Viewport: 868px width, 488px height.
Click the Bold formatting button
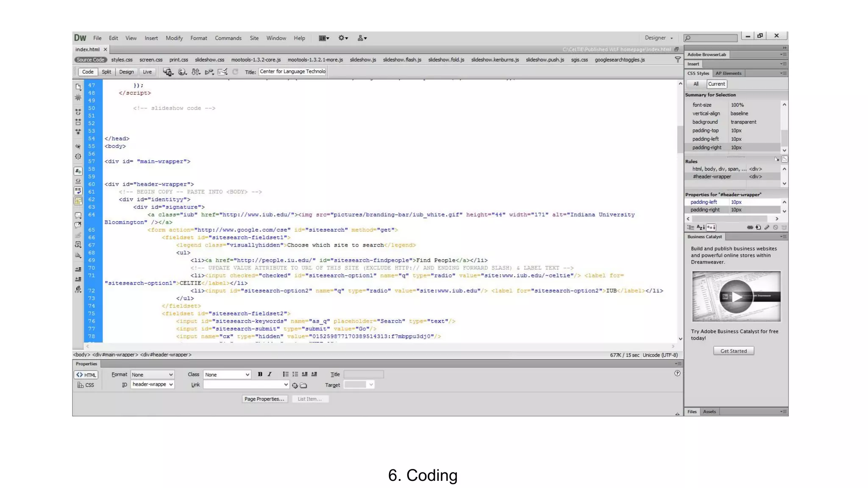pos(260,374)
